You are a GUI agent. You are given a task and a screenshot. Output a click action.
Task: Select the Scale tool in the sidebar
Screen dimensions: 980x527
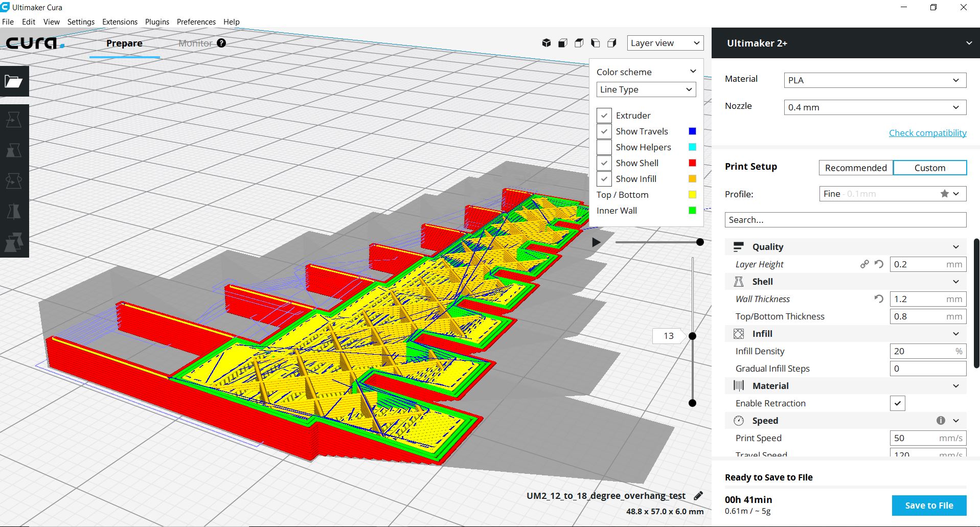tap(14, 150)
